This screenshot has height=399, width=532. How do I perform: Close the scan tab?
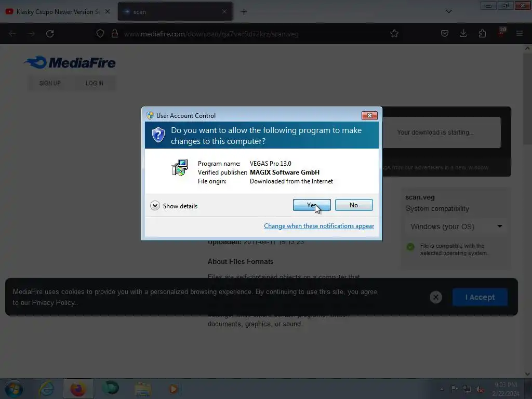tap(224, 11)
